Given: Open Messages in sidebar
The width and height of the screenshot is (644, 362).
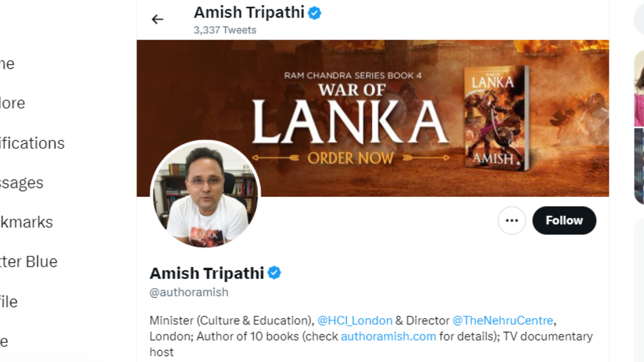Looking at the screenshot, I should pos(22,183).
